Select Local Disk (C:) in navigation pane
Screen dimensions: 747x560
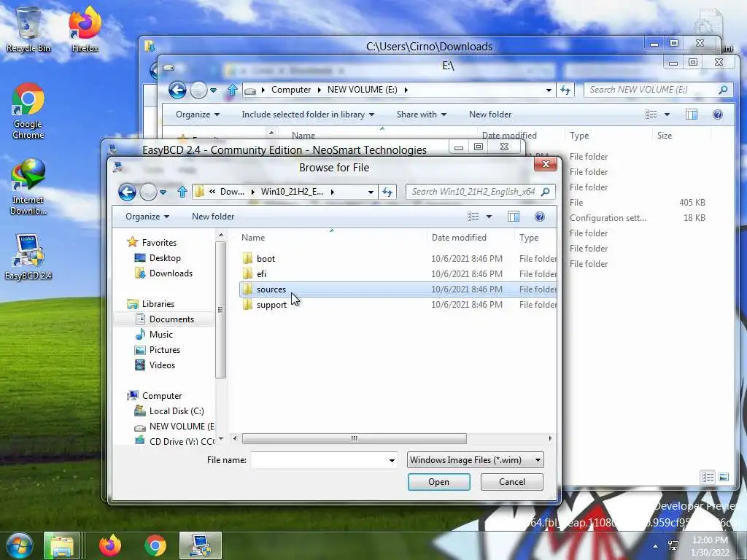[x=177, y=411]
